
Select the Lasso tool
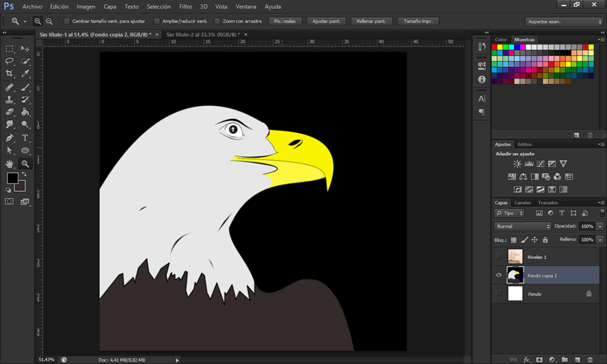(x=10, y=61)
